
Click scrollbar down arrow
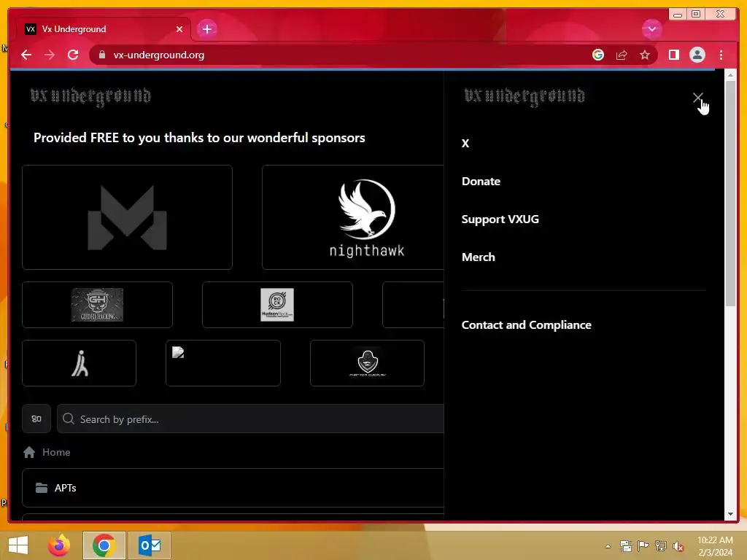[729, 514]
